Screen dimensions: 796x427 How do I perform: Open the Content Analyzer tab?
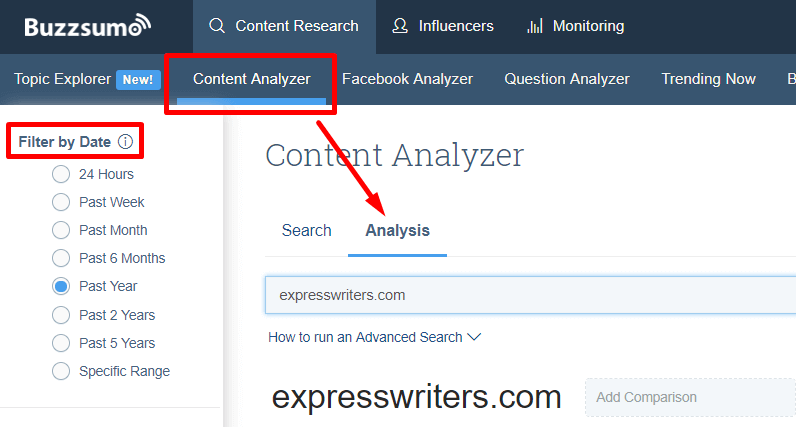point(252,79)
